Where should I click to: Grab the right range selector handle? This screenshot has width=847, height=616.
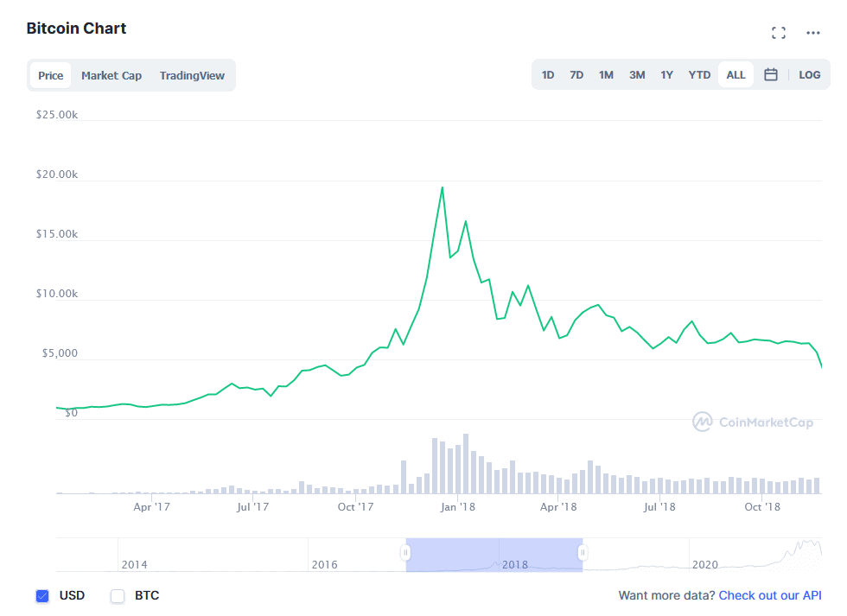coord(583,553)
